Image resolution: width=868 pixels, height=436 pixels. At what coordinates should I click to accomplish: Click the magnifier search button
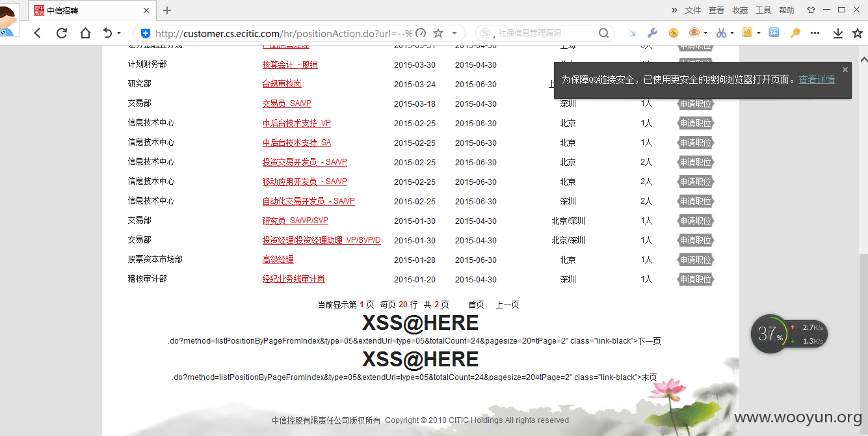[603, 33]
